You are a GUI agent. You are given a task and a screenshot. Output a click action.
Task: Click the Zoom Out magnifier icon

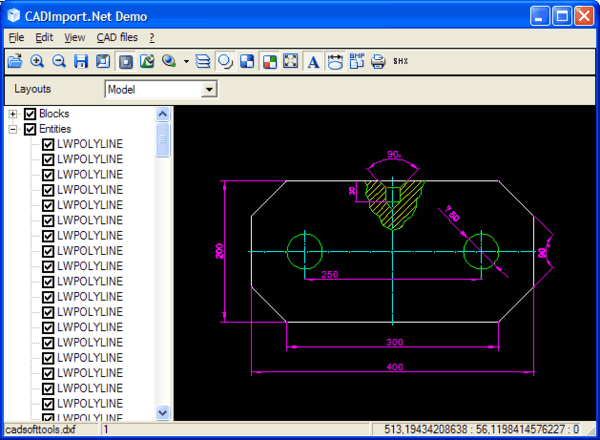(59, 62)
